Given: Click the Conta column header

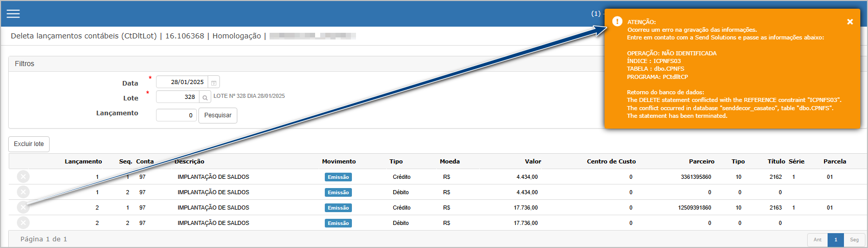Looking at the screenshot, I should click(145, 161).
